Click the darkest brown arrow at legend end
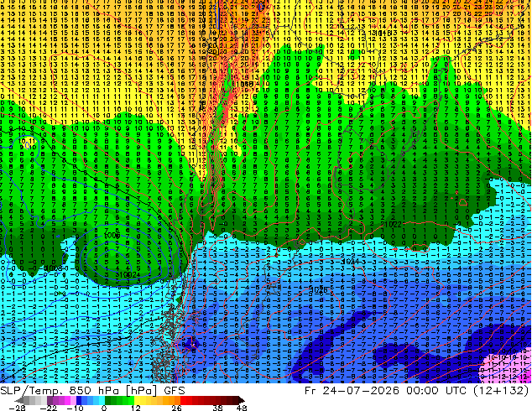Screen dimensions: 532x411 click(x=242, y=400)
